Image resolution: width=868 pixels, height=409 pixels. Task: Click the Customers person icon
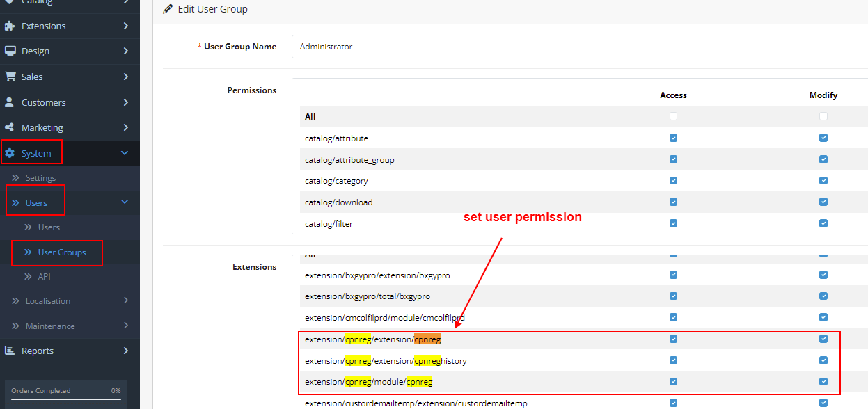pyautogui.click(x=10, y=102)
